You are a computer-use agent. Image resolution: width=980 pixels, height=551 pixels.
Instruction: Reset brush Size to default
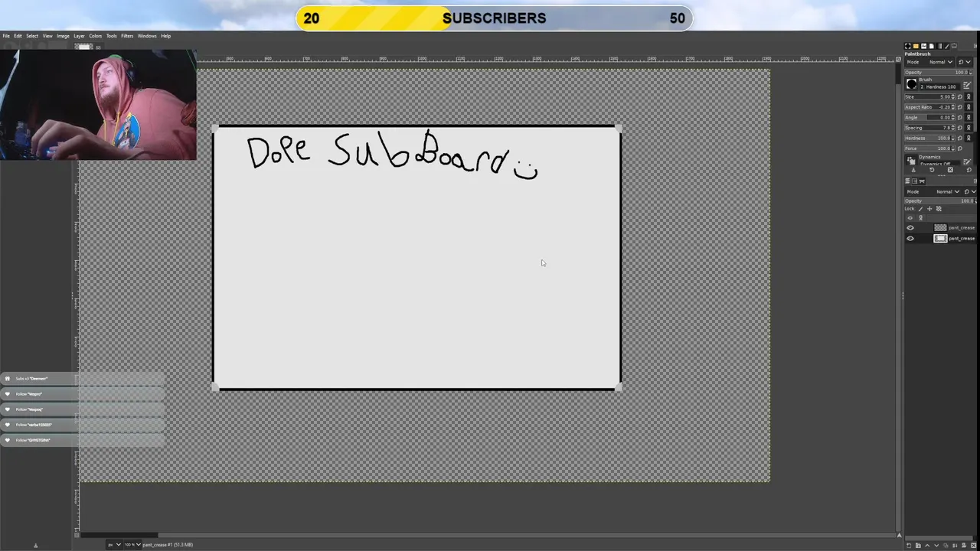[960, 97]
